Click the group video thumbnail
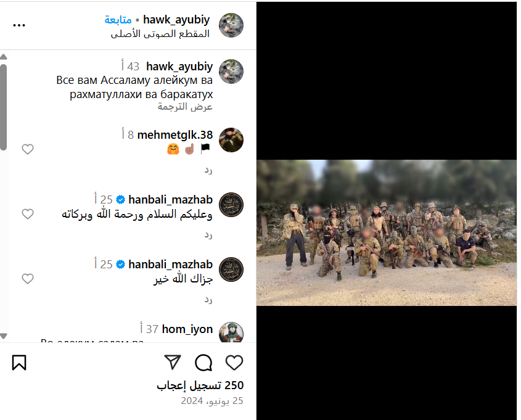The width and height of the screenshot is (521, 420). (387, 233)
